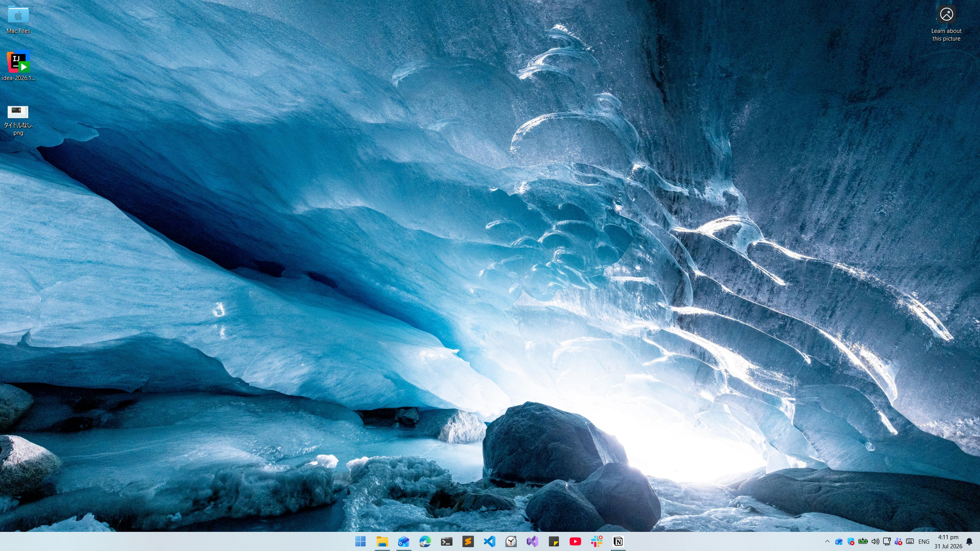Screen dimensions: 980x551
Task: Select the idea-2026.1 IntelliJ installer icon
Action: pyautogui.click(x=18, y=66)
